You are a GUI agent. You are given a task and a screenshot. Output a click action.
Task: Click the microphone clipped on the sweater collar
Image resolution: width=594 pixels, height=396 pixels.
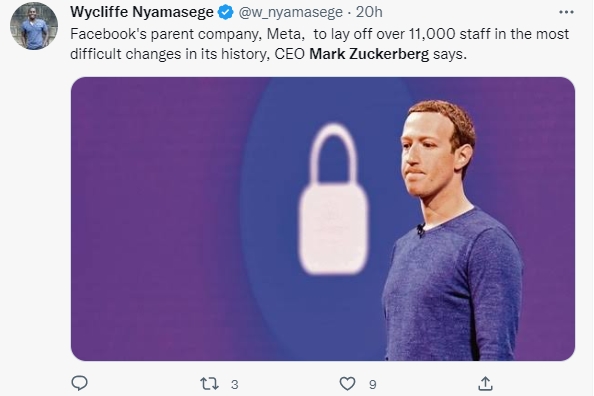(x=420, y=229)
